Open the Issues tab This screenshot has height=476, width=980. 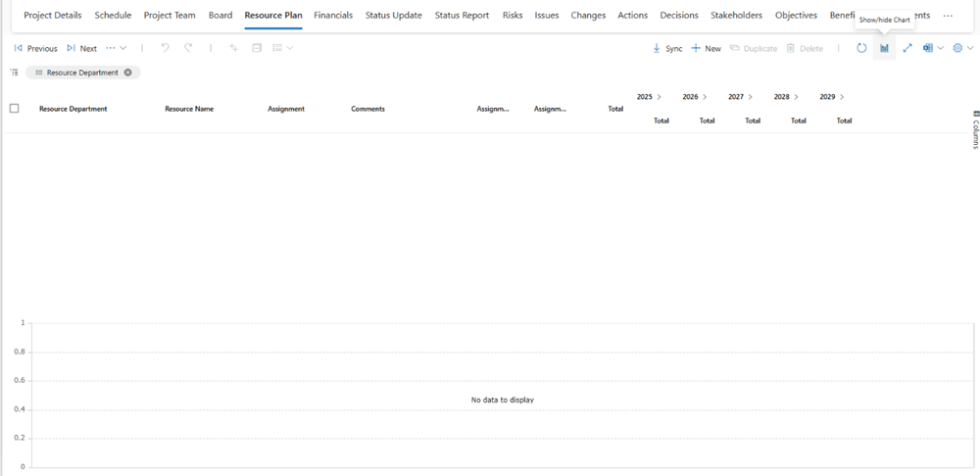click(547, 16)
